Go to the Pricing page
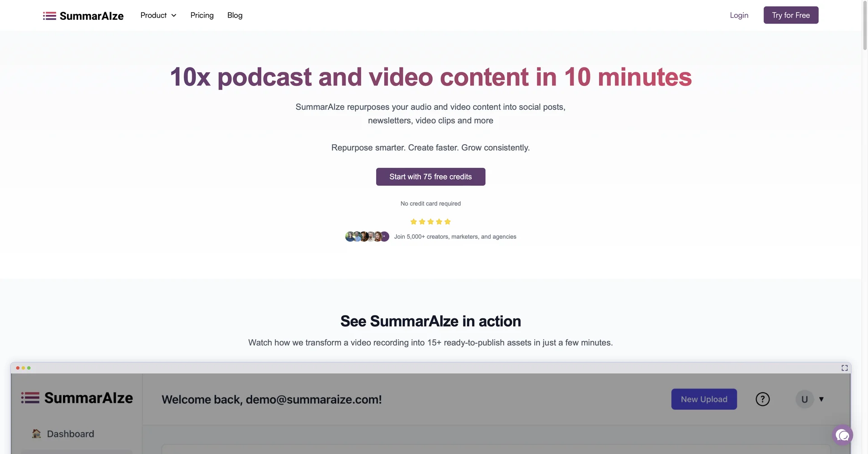868x454 pixels. pos(202,15)
